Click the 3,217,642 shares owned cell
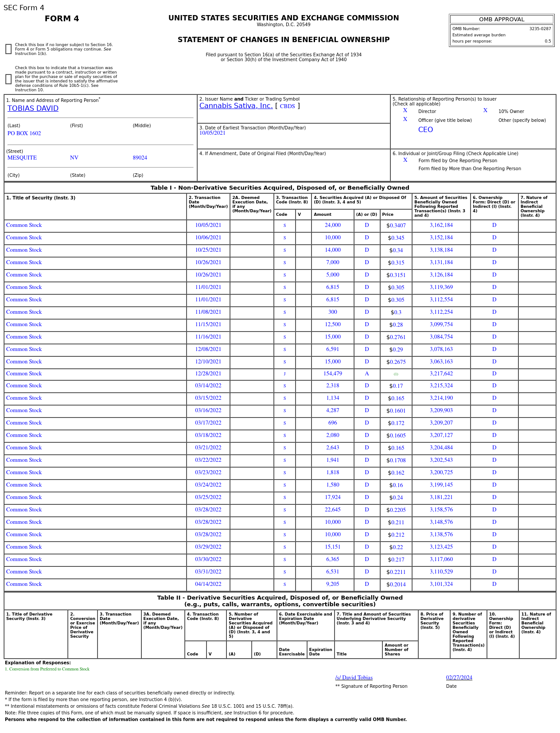 click(x=441, y=374)
